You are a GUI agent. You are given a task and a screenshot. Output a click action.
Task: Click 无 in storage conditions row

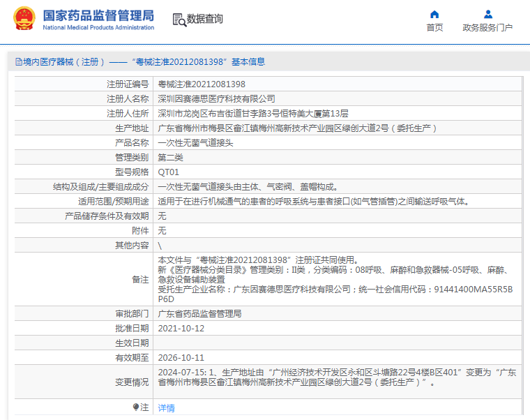(x=162, y=216)
